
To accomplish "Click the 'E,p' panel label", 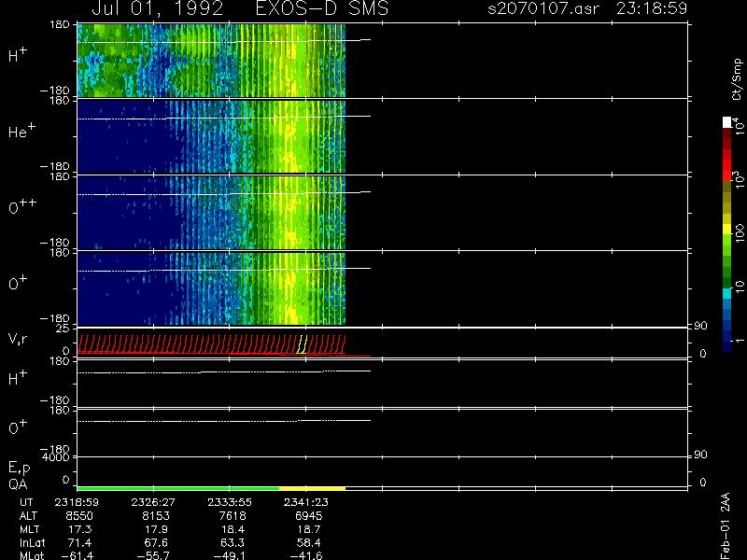I will (x=19, y=468).
